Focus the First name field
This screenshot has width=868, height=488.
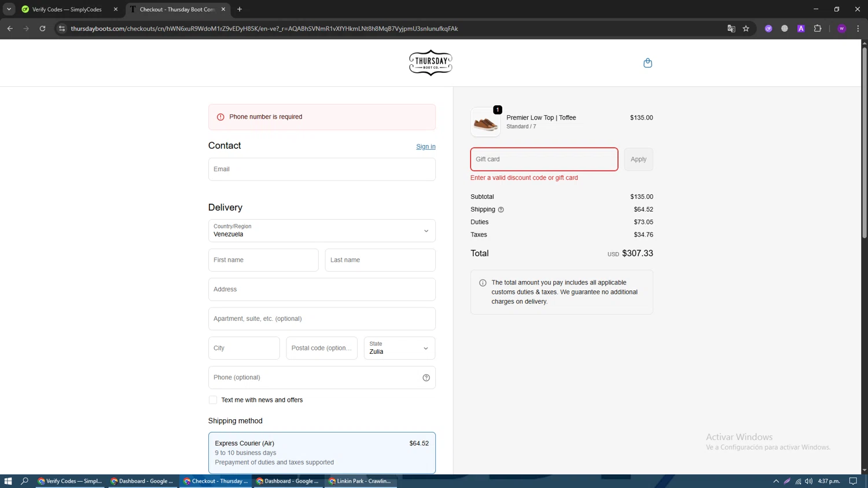click(x=263, y=260)
